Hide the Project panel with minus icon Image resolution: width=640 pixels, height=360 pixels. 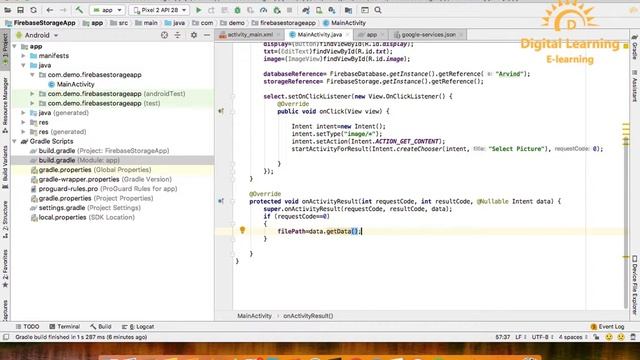207,35
